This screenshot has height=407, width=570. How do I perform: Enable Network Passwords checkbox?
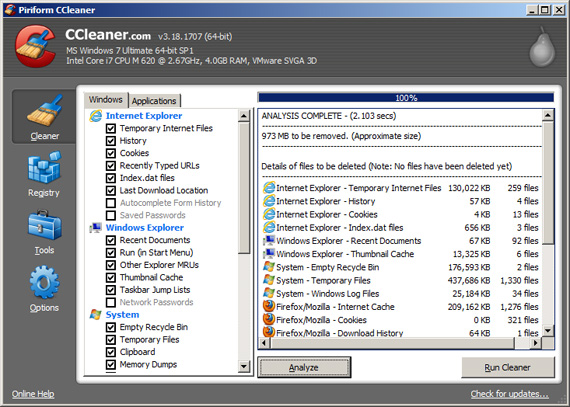tap(111, 302)
